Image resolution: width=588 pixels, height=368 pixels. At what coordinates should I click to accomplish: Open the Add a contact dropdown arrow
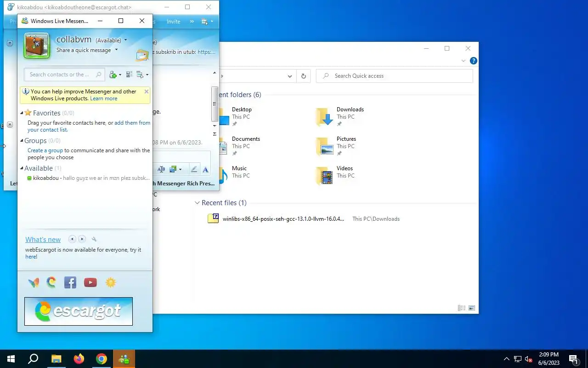[x=120, y=75]
